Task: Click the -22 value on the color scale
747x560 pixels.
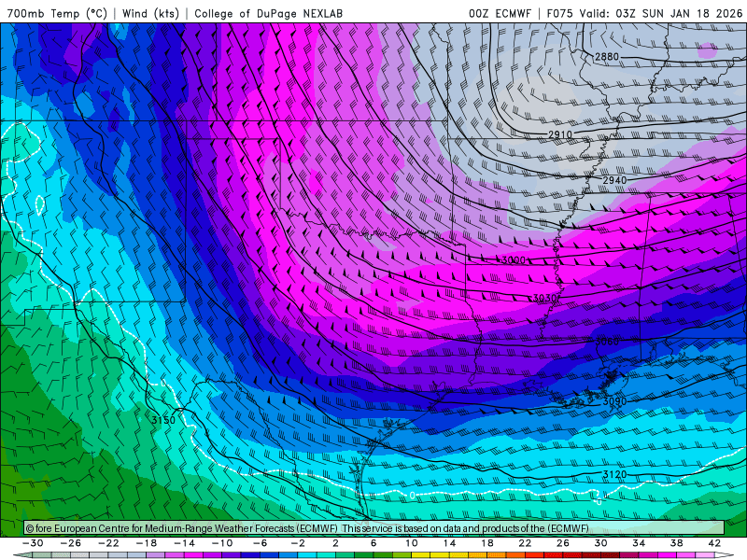Action: click(x=108, y=543)
